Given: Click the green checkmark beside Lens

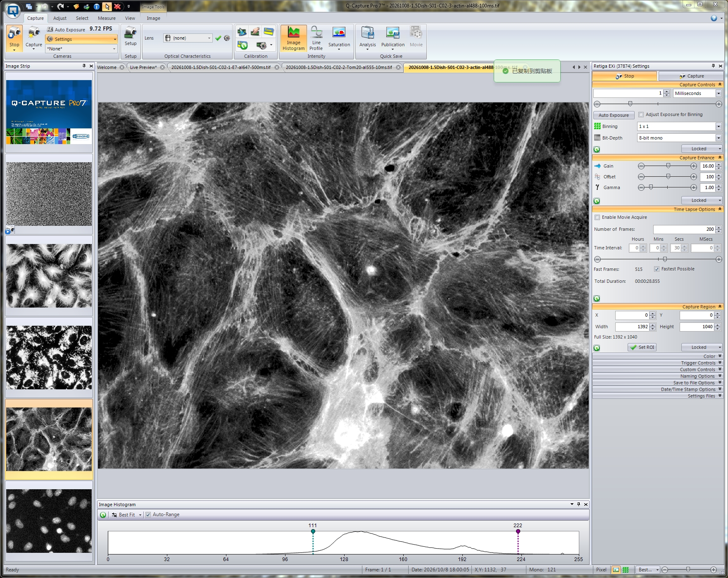Looking at the screenshot, I should point(218,38).
